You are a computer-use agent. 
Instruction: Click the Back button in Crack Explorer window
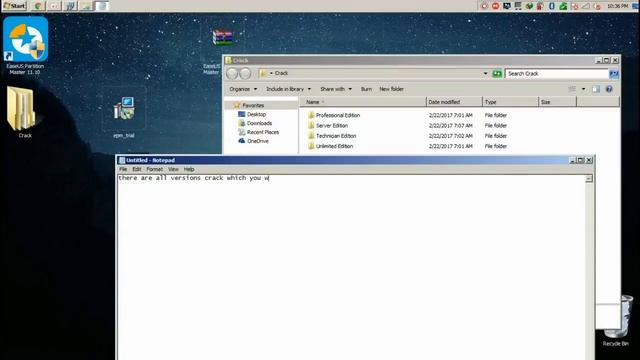(x=232, y=73)
